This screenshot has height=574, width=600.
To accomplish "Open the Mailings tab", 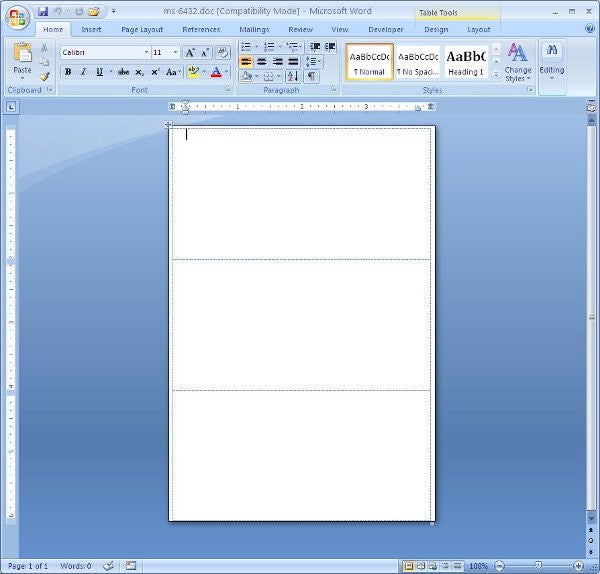I will coord(254,30).
